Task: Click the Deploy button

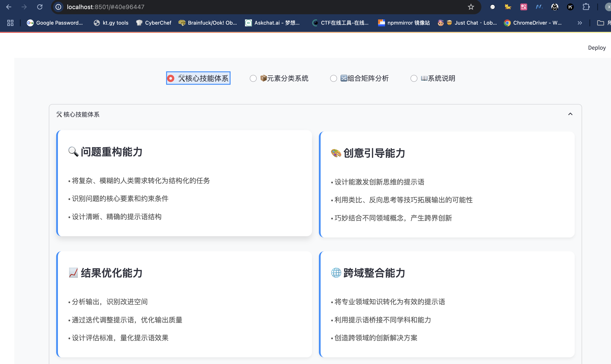Action: tap(597, 47)
